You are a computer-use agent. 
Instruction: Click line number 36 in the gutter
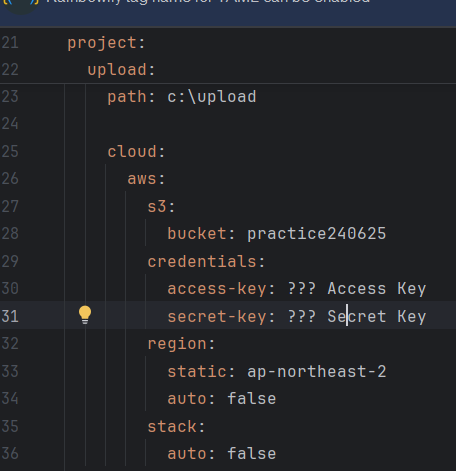[10, 453]
